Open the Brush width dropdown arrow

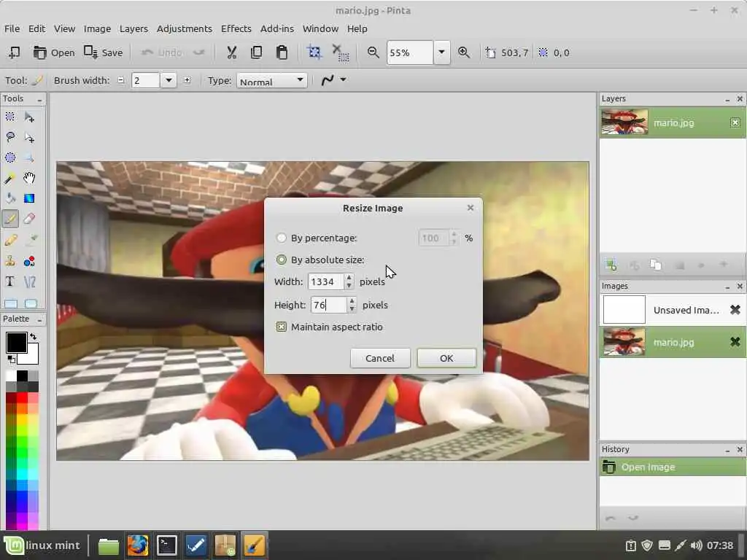pos(169,80)
